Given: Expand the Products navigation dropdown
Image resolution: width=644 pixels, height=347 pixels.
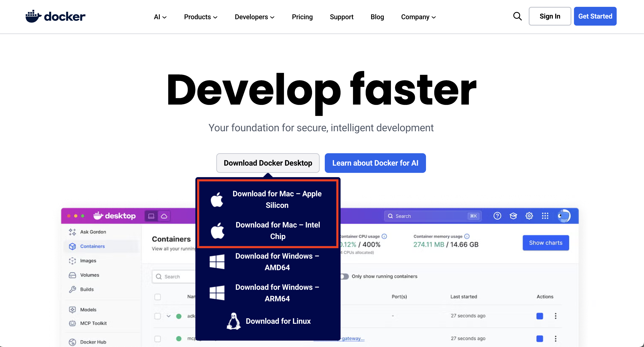Looking at the screenshot, I should point(201,17).
